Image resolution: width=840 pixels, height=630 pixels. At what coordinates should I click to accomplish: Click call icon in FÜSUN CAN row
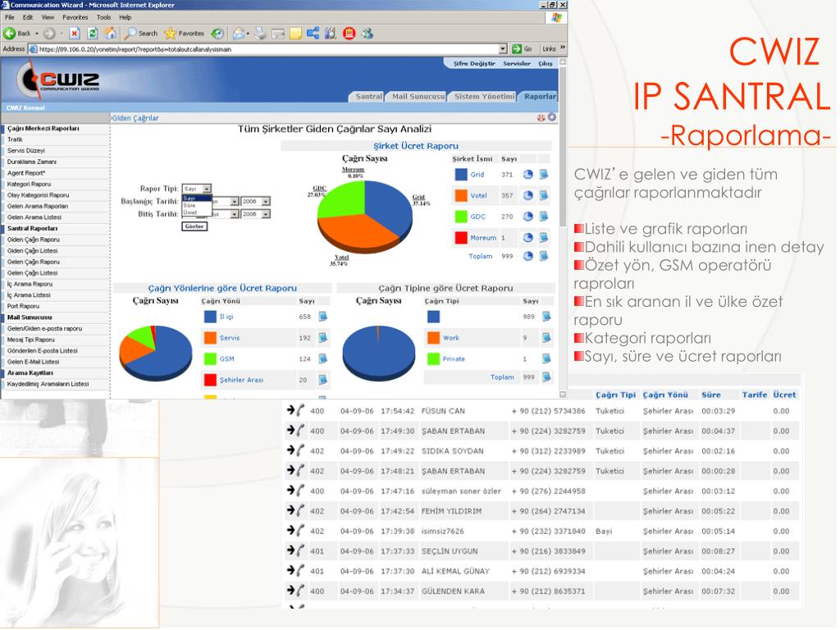point(295,410)
